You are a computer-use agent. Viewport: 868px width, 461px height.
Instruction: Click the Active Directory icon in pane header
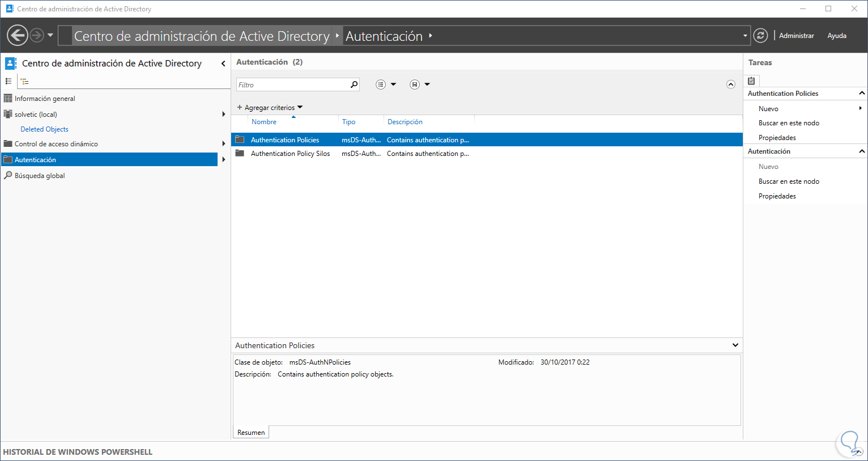[11, 63]
